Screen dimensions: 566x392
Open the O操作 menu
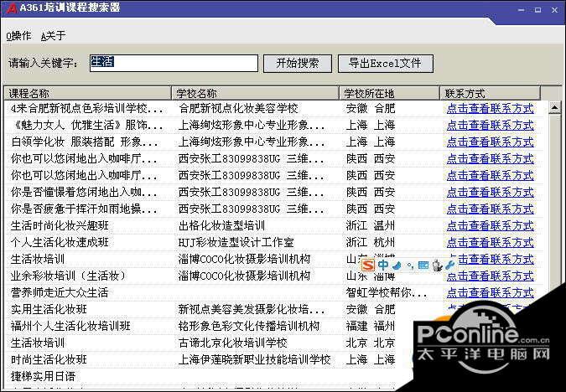(18, 36)
